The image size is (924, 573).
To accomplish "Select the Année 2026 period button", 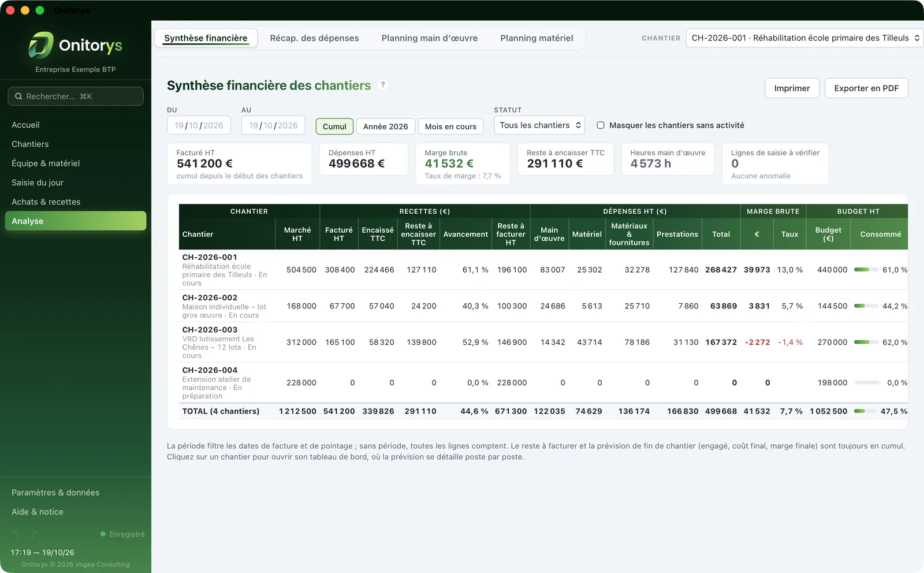I will pos(385,126).
